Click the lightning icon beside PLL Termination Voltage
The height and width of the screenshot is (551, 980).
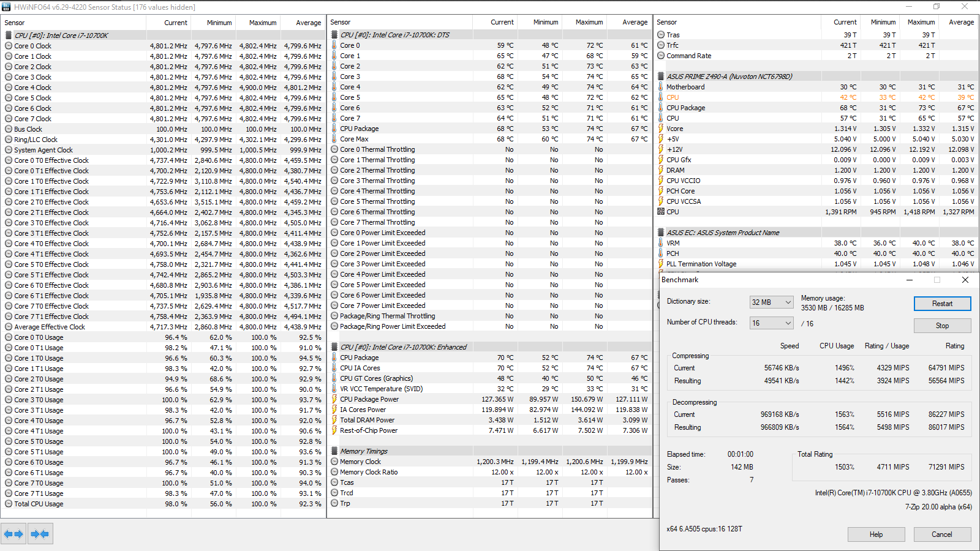pos(661,264)
